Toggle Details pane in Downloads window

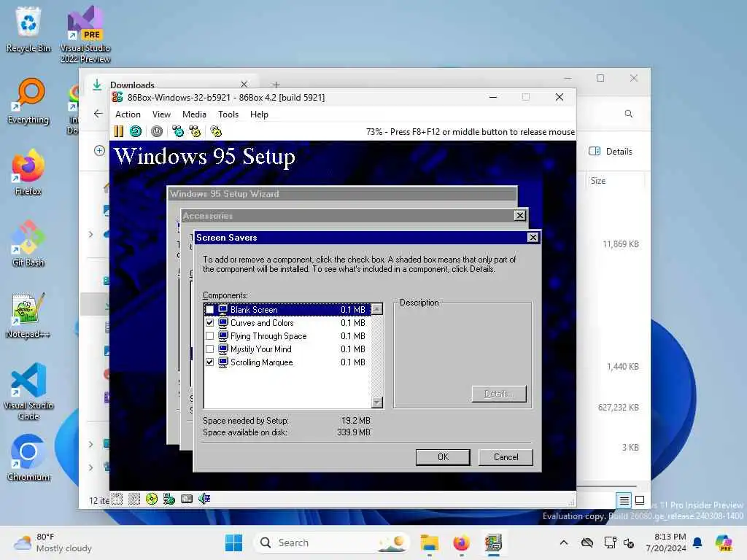611,152
